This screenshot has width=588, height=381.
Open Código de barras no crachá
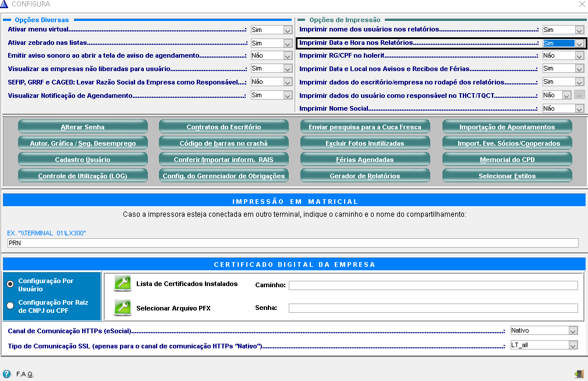click(x=224, y=143)
